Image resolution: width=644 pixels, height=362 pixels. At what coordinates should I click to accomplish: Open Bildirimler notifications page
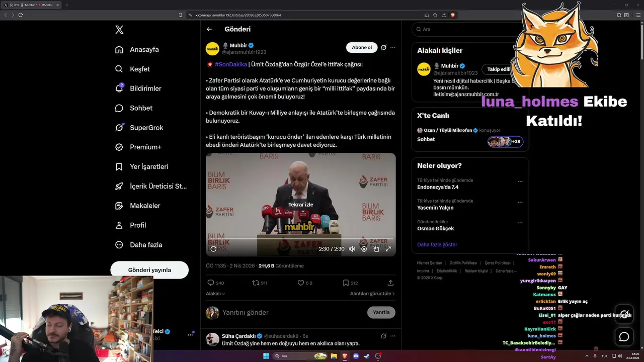tap(138, 88)
